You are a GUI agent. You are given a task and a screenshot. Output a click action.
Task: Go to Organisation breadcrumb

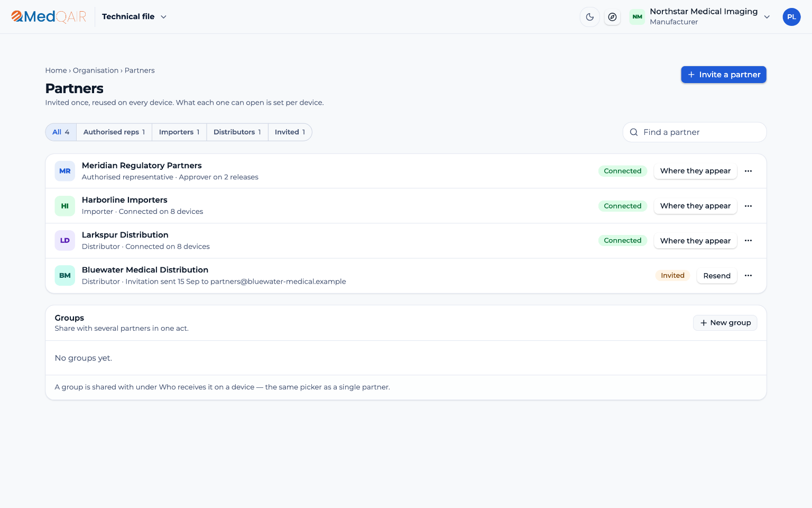96,70
